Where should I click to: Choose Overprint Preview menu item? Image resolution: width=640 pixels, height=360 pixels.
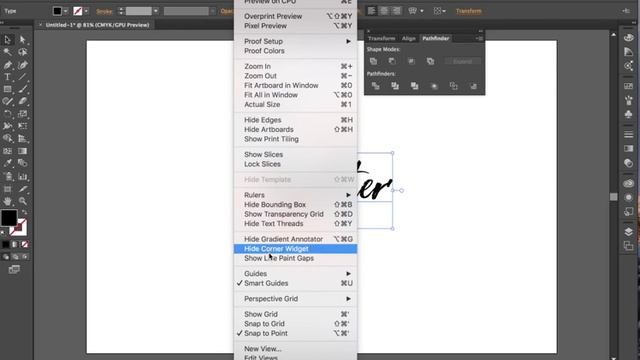tap(296, 16)
